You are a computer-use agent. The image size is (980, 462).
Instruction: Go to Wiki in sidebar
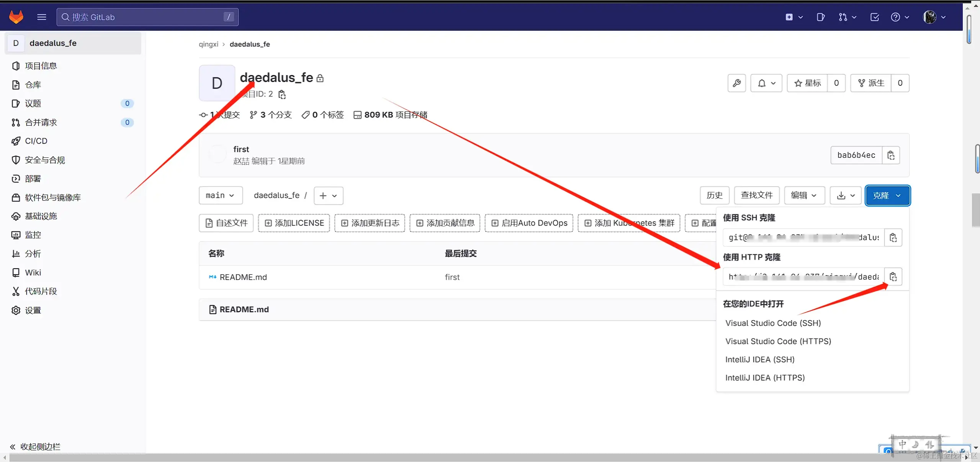point(33,272)
